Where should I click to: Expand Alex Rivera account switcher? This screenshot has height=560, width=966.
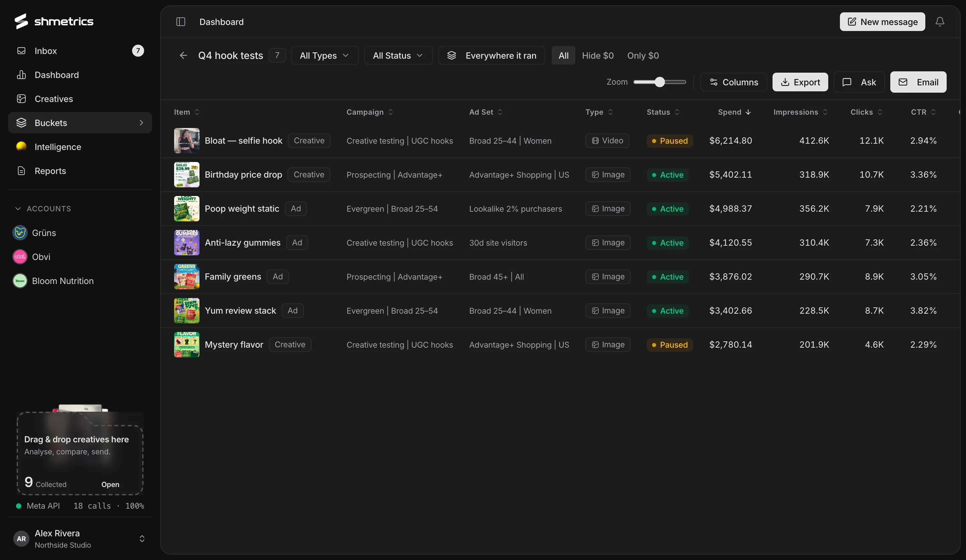142,539
